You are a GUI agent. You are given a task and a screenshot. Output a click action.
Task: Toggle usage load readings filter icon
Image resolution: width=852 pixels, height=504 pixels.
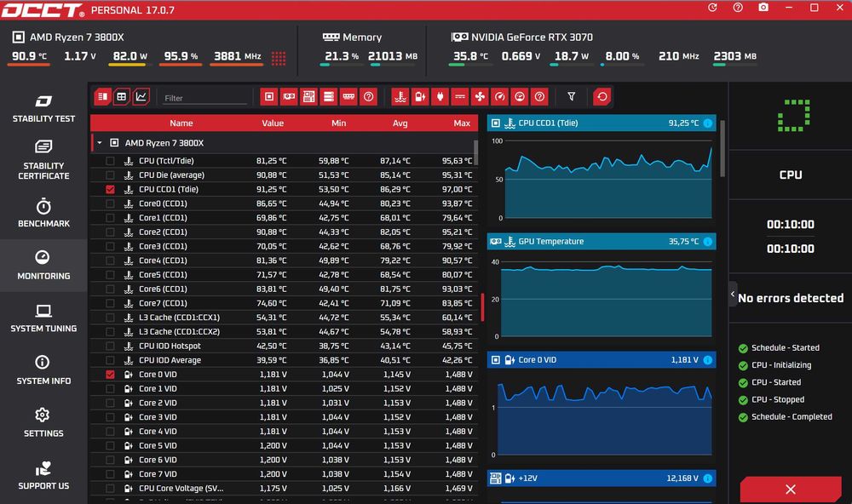pyautogui.click(x=520, y=97)
